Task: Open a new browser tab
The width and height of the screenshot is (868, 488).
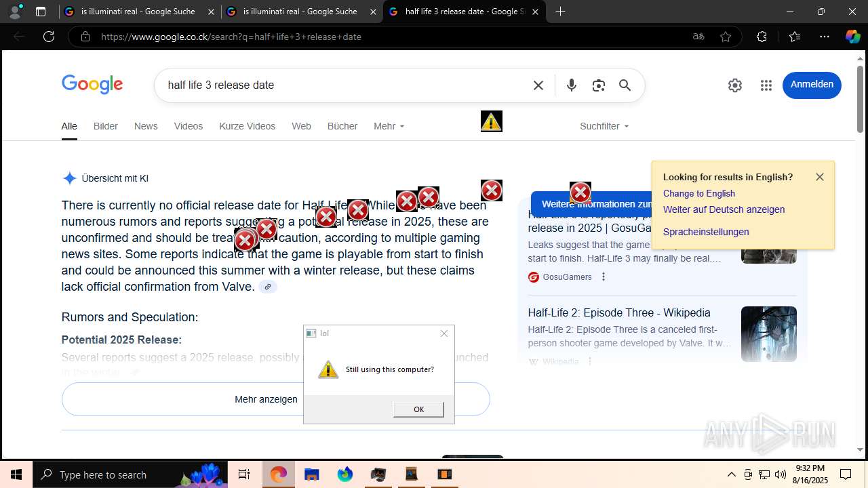Action: coord(560,12)
